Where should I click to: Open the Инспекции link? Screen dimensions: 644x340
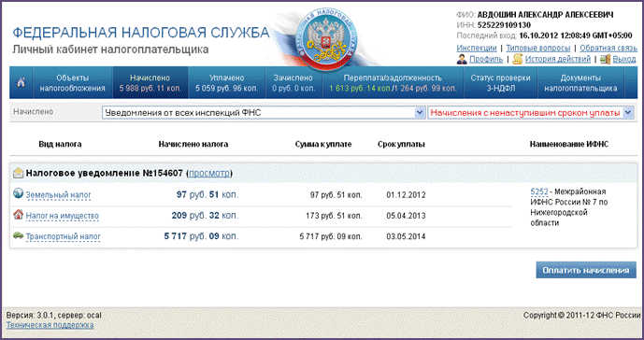point(477,48)
